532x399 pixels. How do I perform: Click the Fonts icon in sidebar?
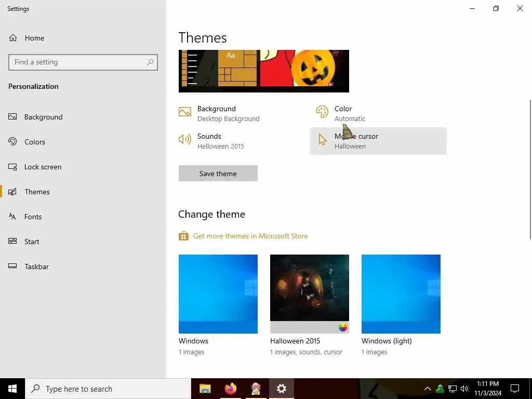(x=12, y=217)
